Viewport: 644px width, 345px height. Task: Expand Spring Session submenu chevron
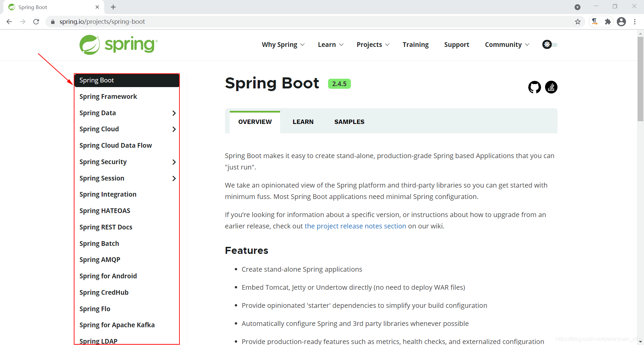[x=174, y=179]
